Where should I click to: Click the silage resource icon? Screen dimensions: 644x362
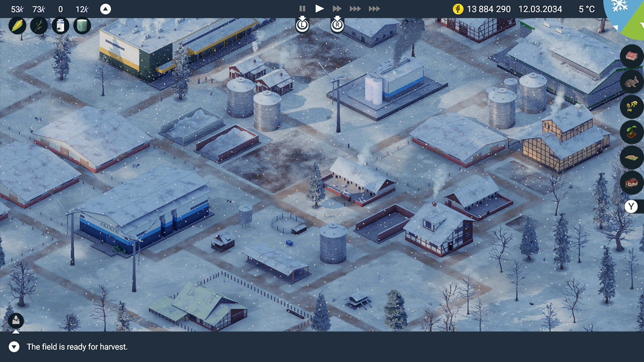[x=81, y=25]
